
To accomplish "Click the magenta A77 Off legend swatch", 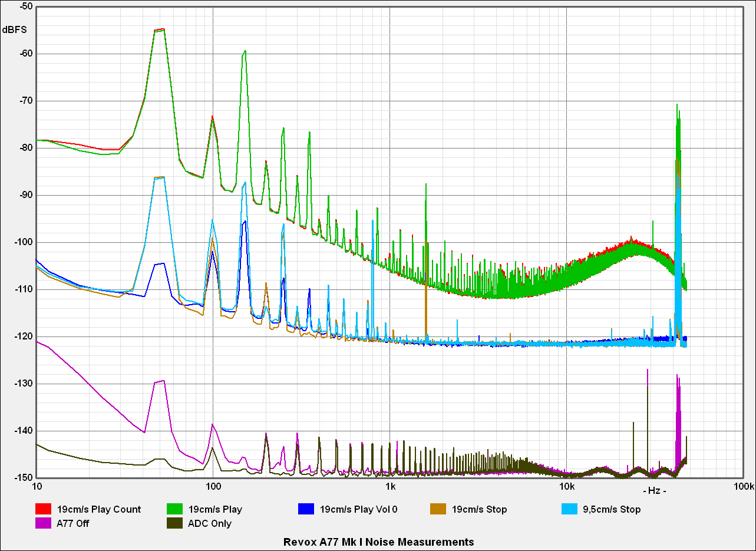I will pyautogui.click(x=44, y=523).
